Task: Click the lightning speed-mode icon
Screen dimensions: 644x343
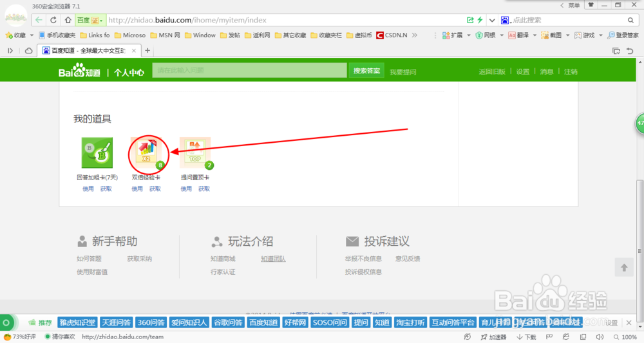Action: pos(480,20)
